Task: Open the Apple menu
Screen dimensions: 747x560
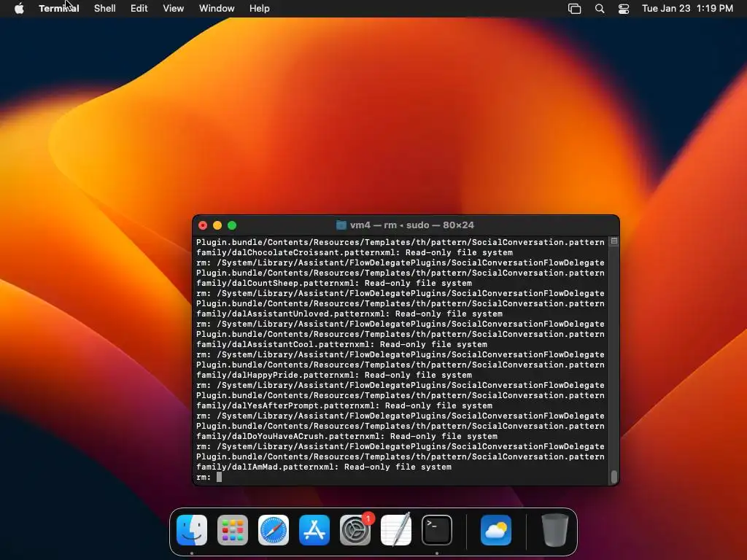Action: coord(19,9)
